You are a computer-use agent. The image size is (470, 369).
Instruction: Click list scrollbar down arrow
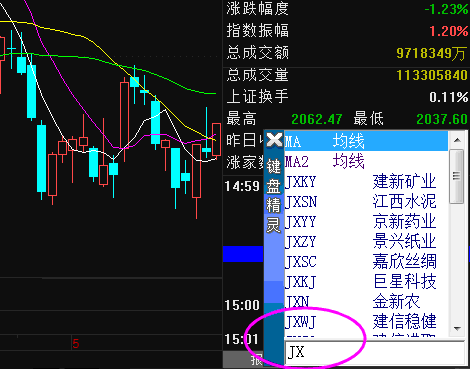[x=457, y=329]
